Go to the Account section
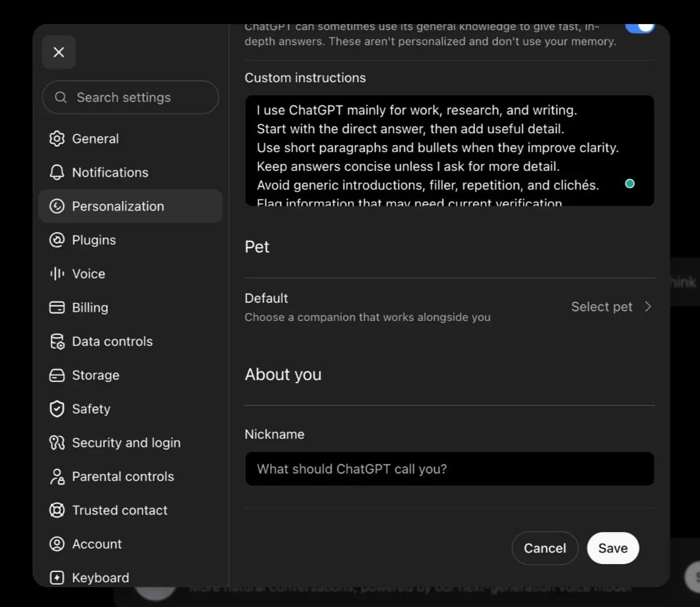 point(130,544)
